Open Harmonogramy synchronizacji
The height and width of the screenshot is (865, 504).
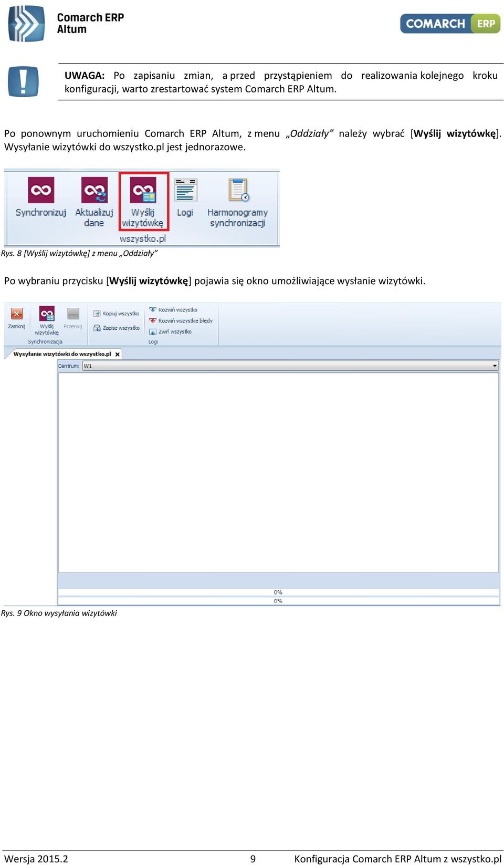click(238, 203)
